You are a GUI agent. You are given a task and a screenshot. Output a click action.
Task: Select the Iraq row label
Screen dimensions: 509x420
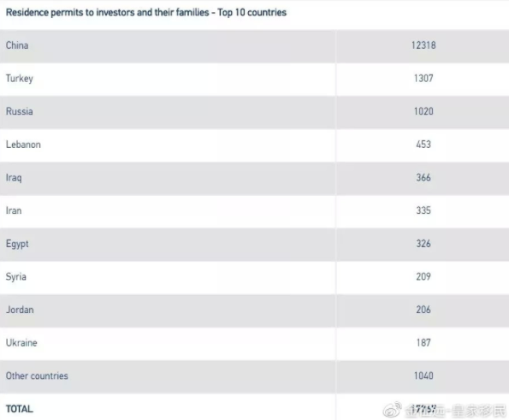pos(14,178)
